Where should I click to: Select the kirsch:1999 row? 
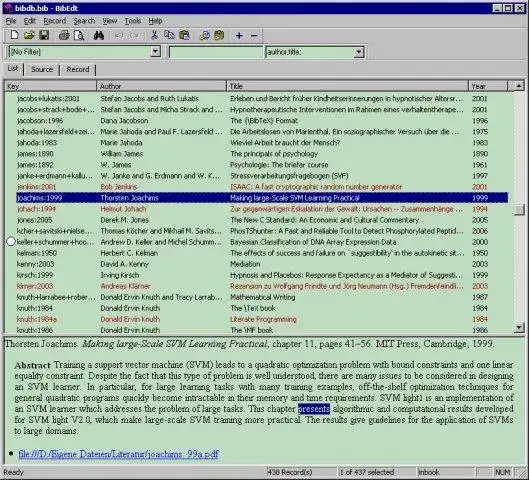pos(262,275)
